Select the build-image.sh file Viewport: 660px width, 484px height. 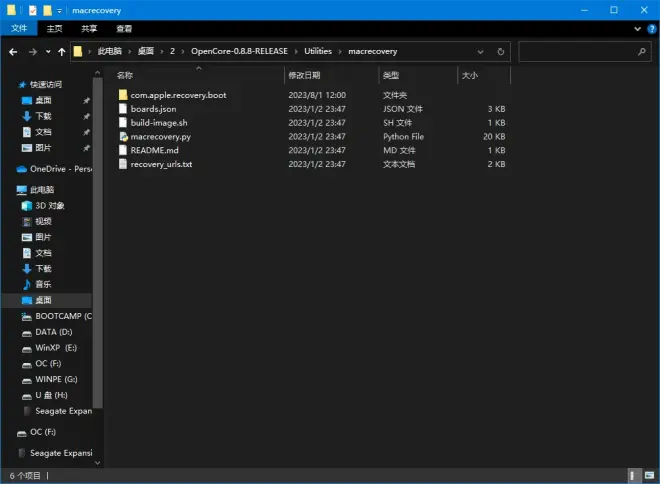[x=159, y=123]
